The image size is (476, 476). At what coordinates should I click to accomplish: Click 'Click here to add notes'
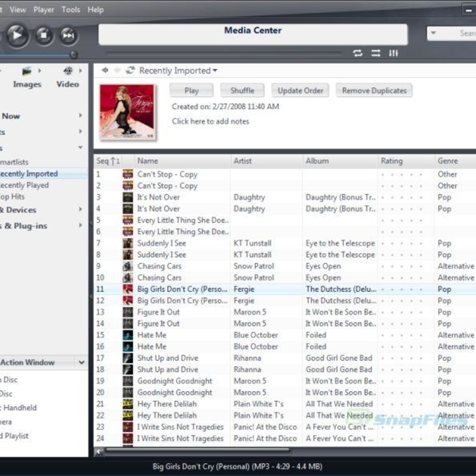coord(211,121)
